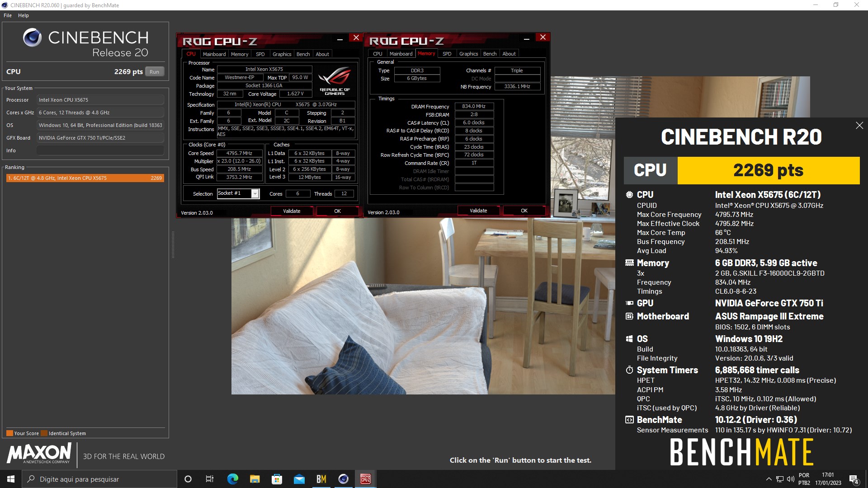Click the Cinebench logo icon
The width and height of the screenshot is (868, 488).
[x=32, y=38]
